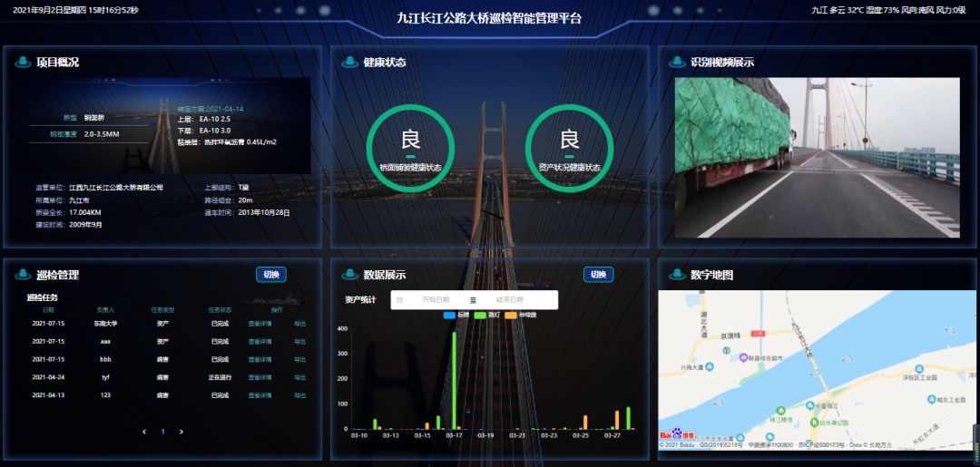This screenshot has height=467, width=980.
Task: Click the 识别视频展示 panel header icon
Action: click(x=676, y=63)
